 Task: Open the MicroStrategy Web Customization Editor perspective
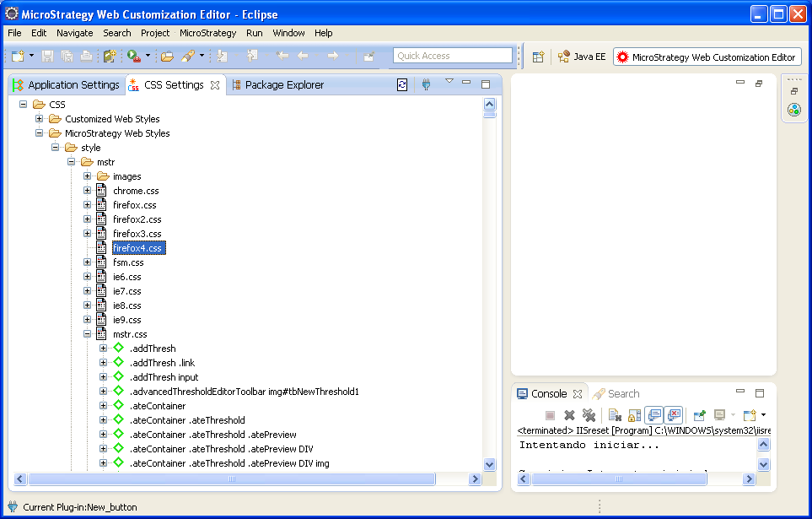click(707, 57)
